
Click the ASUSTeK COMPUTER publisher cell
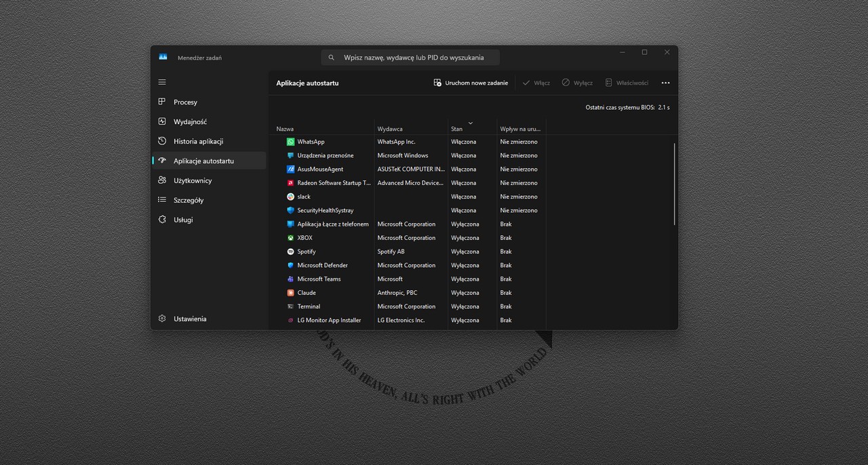coord(411,169)
